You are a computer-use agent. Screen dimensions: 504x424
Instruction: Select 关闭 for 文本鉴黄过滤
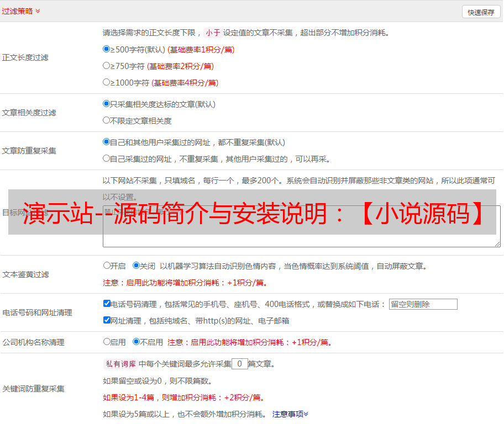point(136,266)
